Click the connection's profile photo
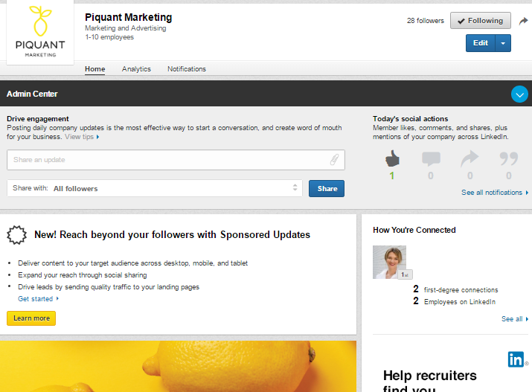This screenshot has height=392, width=532. (389, 262)
